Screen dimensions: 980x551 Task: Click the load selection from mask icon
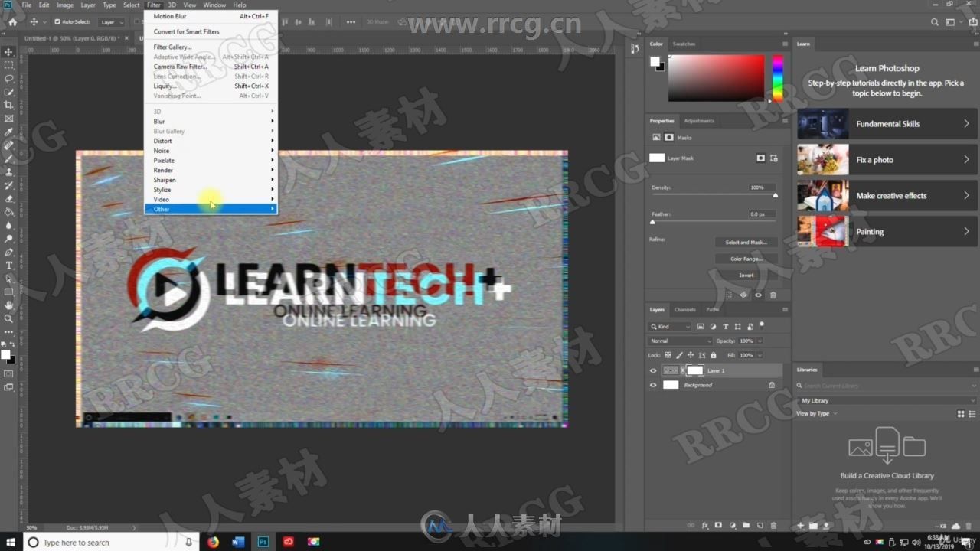point(729,295)
